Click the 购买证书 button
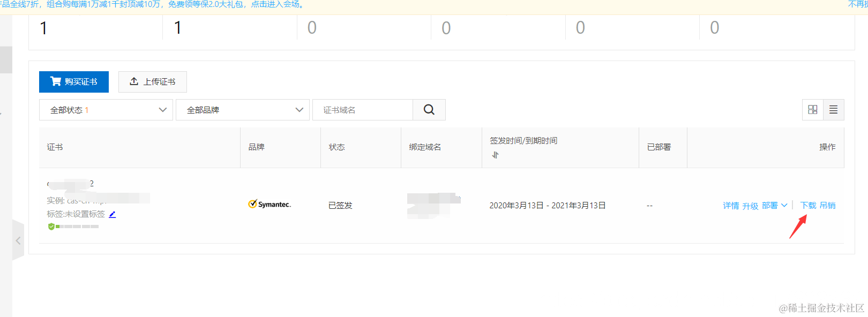The image size is (868, 317). click(74, 82)
